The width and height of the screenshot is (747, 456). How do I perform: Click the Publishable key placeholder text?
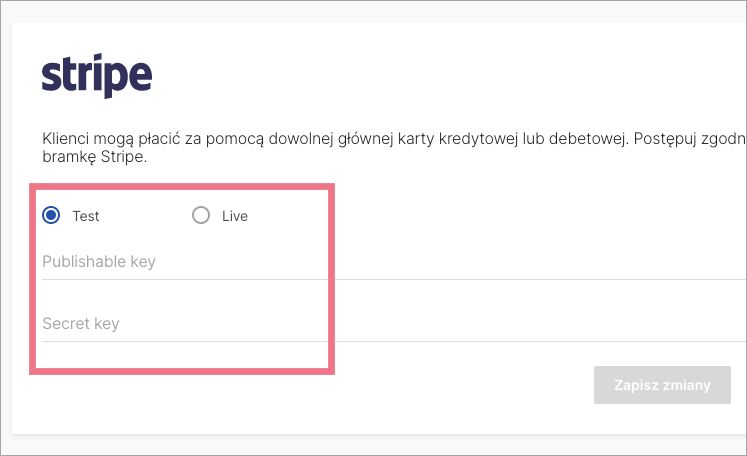pos(99,262)
